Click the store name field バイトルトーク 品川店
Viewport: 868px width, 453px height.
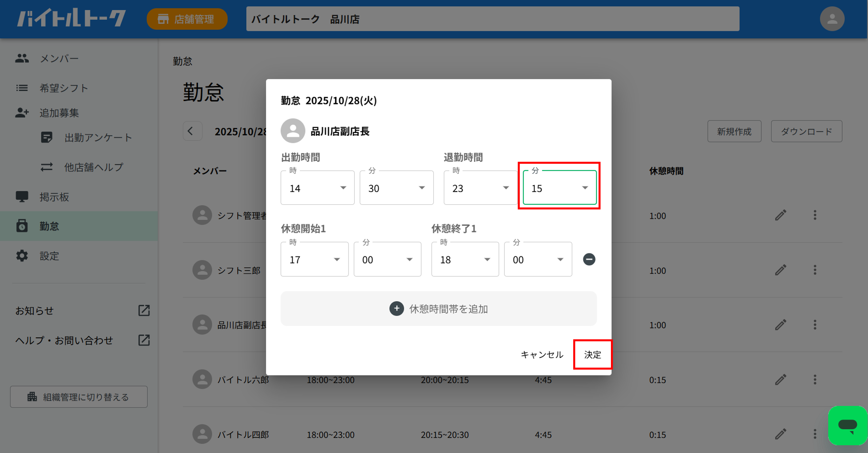tap(493, 19)
